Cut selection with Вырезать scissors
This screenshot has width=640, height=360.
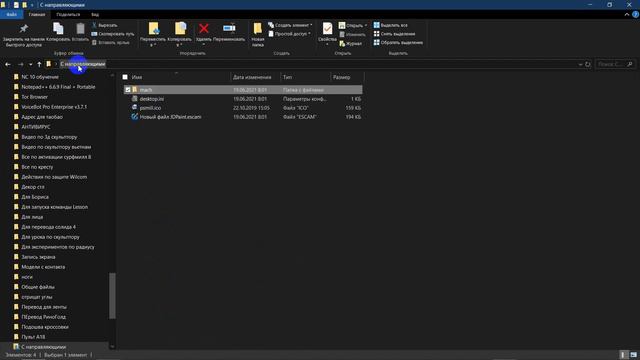[x=105, y=25]
